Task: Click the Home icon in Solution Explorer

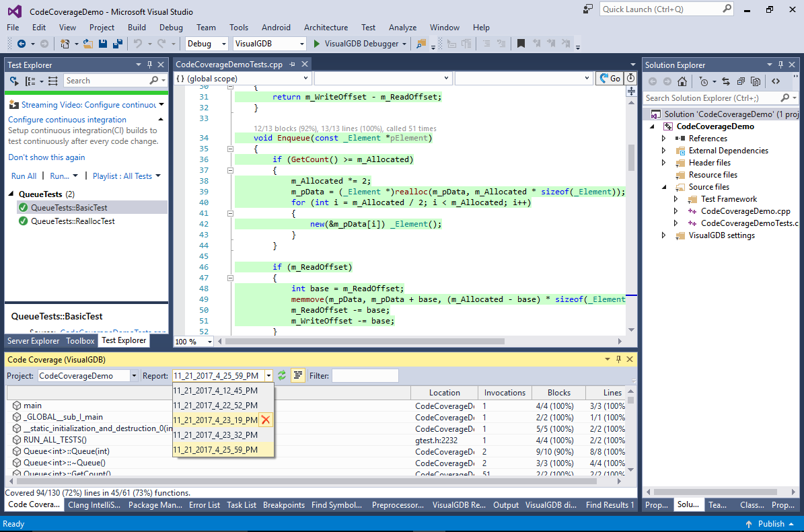Action: pyautogui.click(x=682, y=81)
